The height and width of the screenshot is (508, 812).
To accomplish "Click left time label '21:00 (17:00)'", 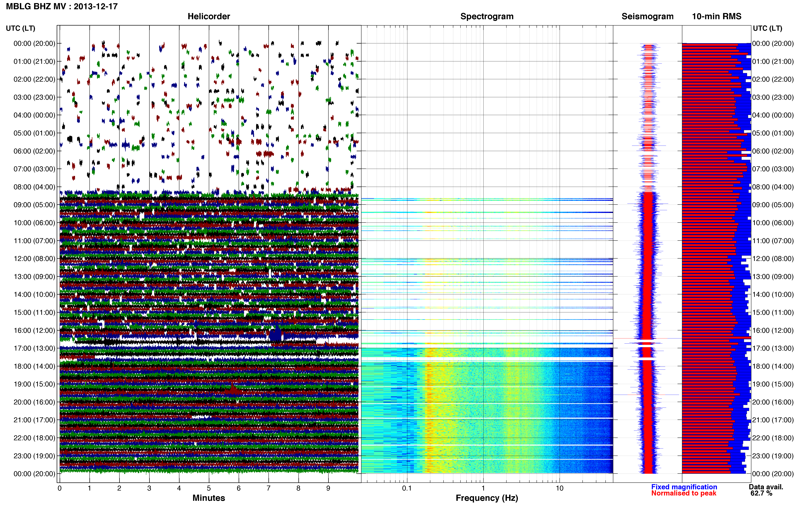I will [34, 420].
